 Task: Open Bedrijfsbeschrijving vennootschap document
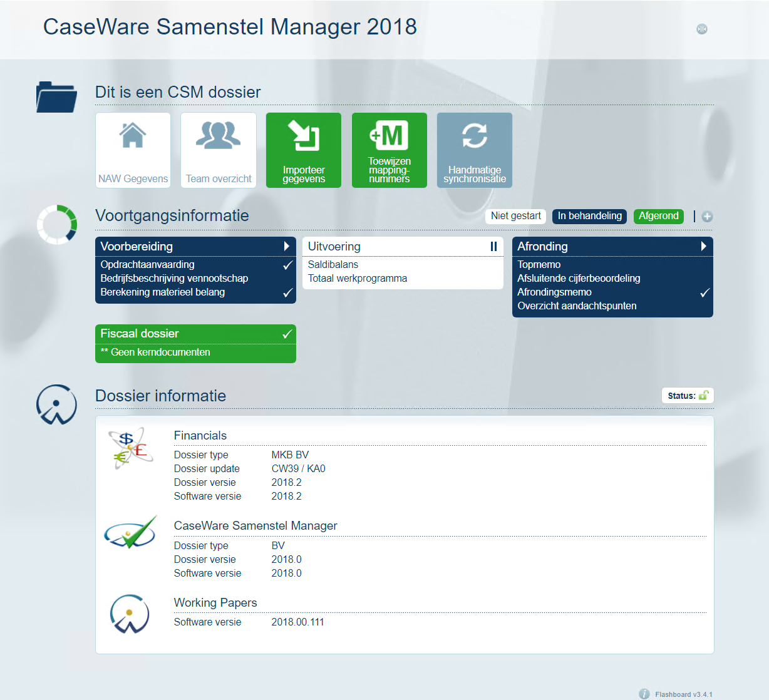pyautogui.click(x=174, y=279)
